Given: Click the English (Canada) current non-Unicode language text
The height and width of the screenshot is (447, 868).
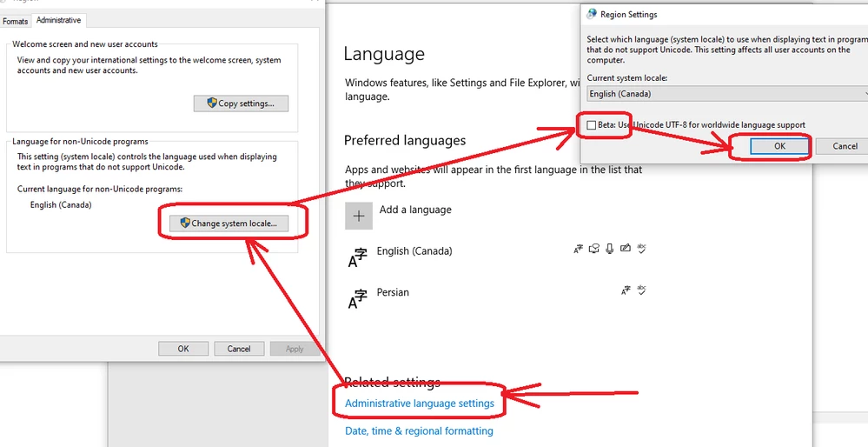Looking at the screenshot, I should (61, 205).
